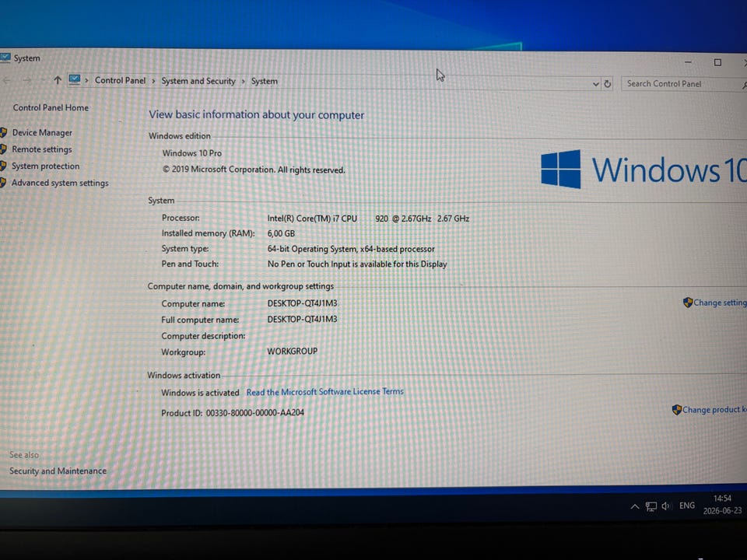Click processor text Intel(R) Core(TM) i7 CPU

[x=311, y=219]
